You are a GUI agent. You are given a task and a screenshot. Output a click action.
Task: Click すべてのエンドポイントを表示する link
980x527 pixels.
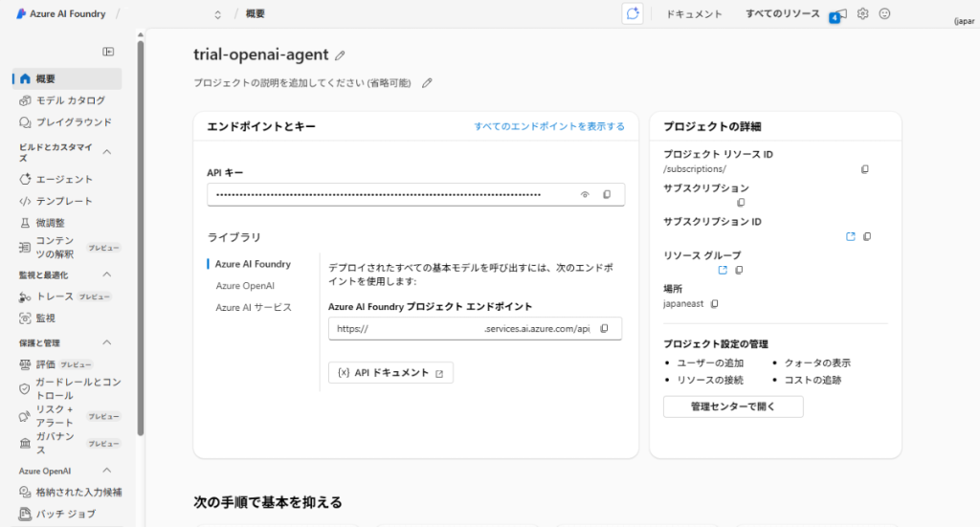(x=549, y=126)
